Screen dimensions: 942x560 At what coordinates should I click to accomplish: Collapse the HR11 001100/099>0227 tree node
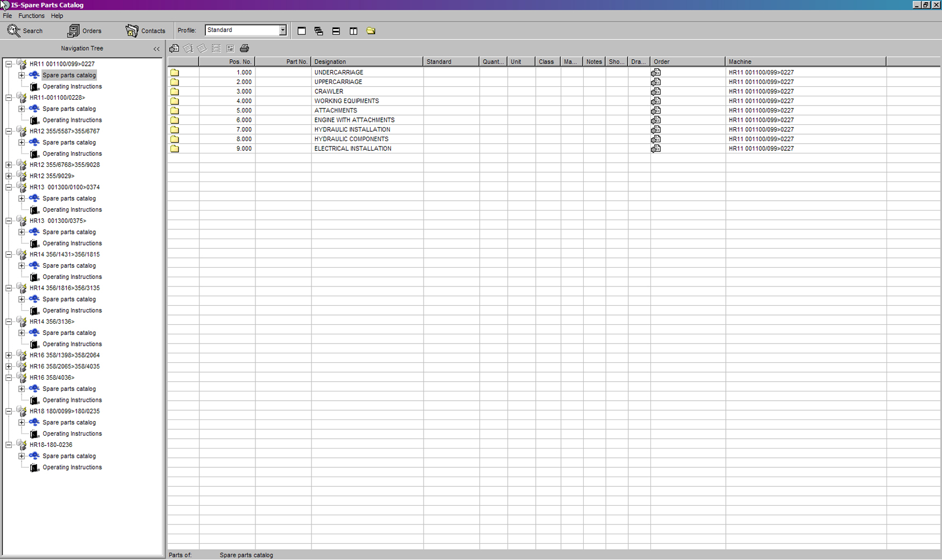click(x=9, y=64)
